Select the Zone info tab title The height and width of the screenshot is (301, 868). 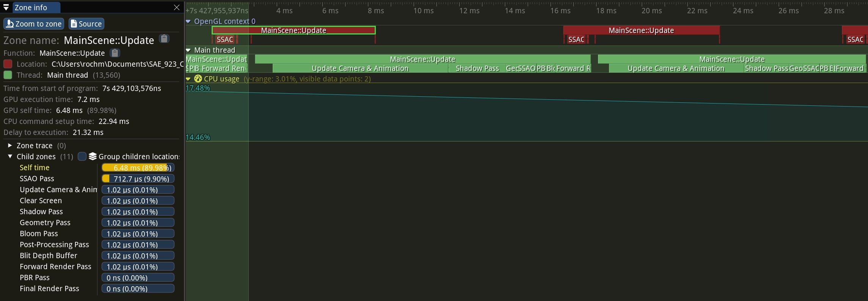click(31, 8)
